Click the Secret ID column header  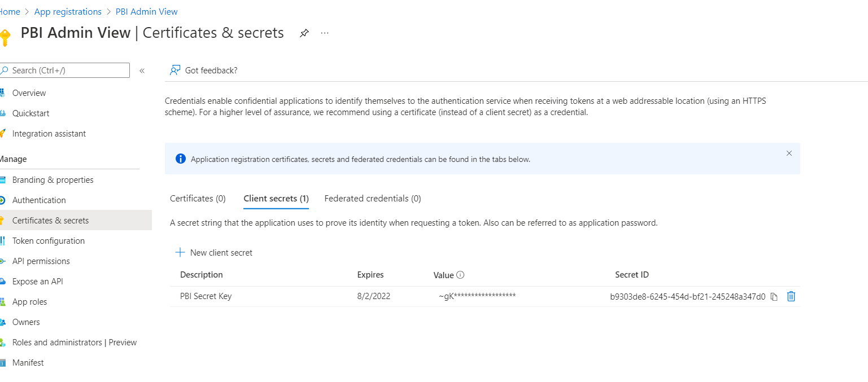(632, 275)
